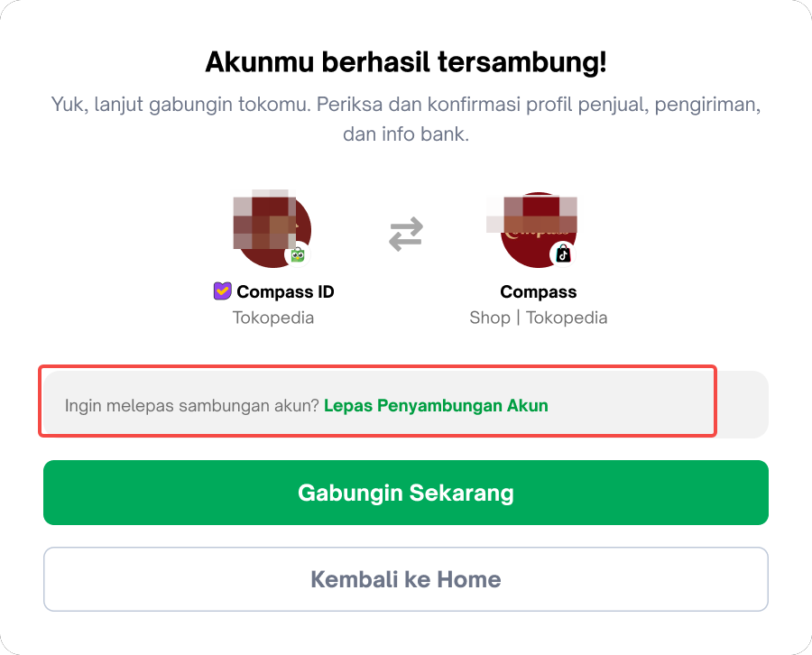The height and width of the screenshot is (655, 812).
Task: Click the Akunmu berhasil tersambung heading
Action: pos(406,62)
